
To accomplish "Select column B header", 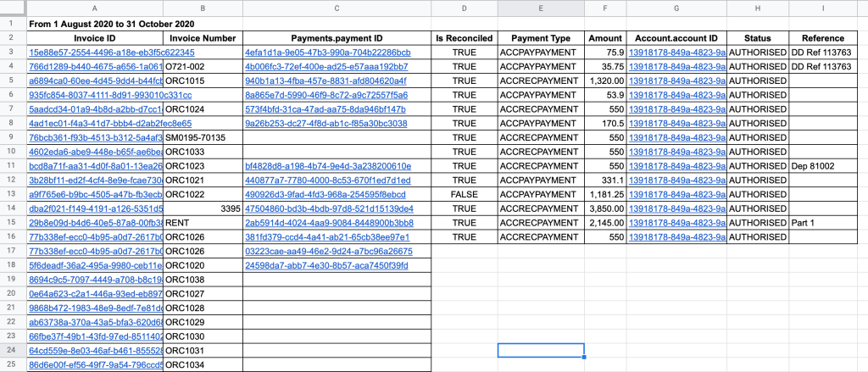I will [203, 8].
